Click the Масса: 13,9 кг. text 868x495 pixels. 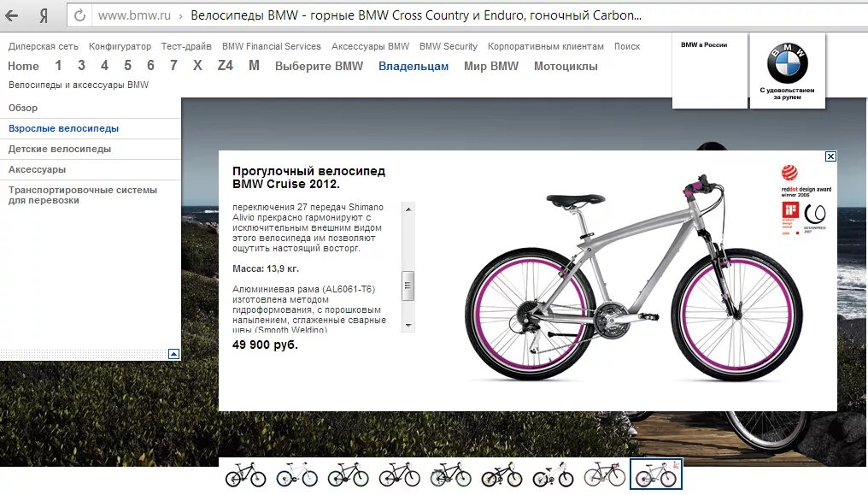266,268
